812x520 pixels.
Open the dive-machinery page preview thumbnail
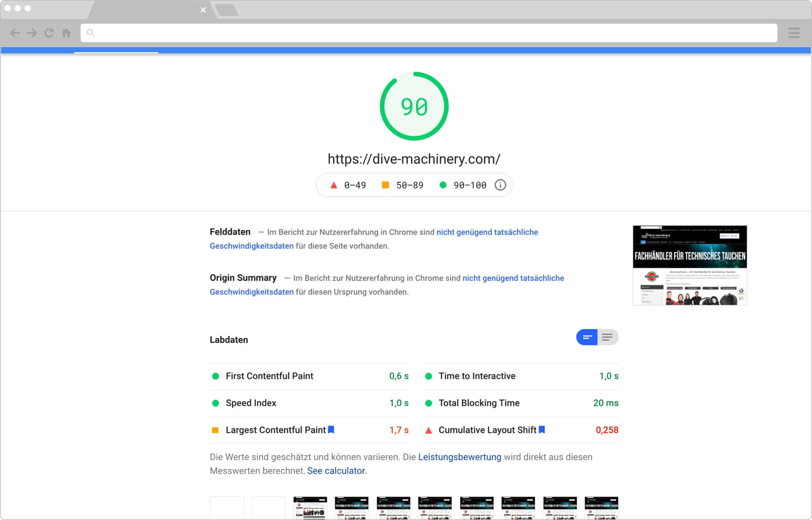pyautogui.click(x=689, y=266)
